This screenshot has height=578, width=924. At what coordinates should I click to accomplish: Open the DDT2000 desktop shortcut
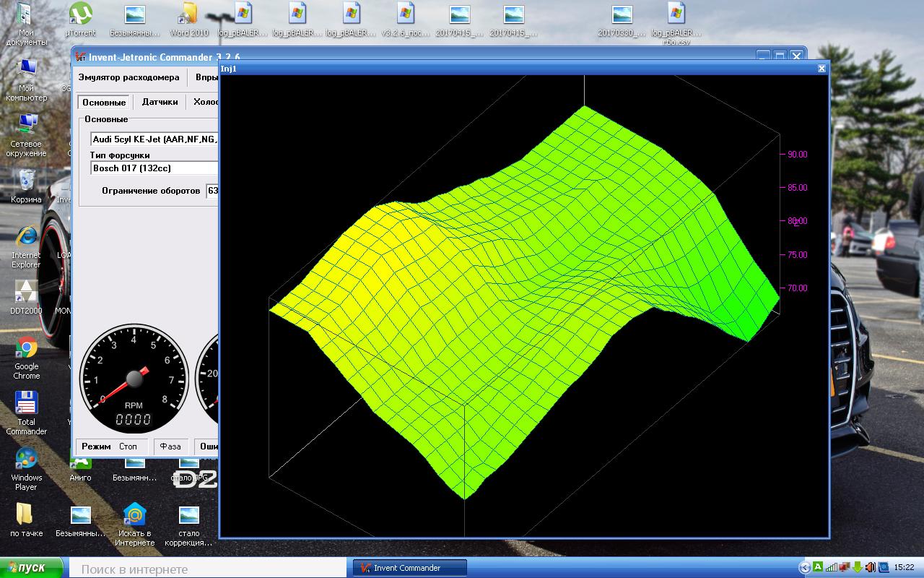(x=27, y=297)
